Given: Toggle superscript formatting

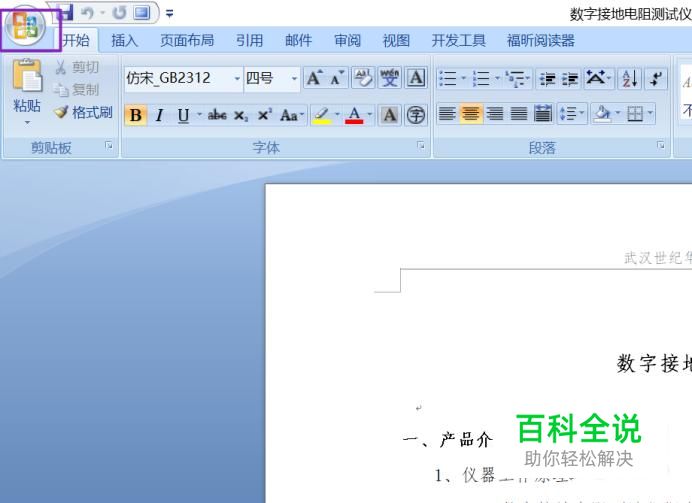Looking at the screenshot, I should pyautogui.click(x=264, y=115).
